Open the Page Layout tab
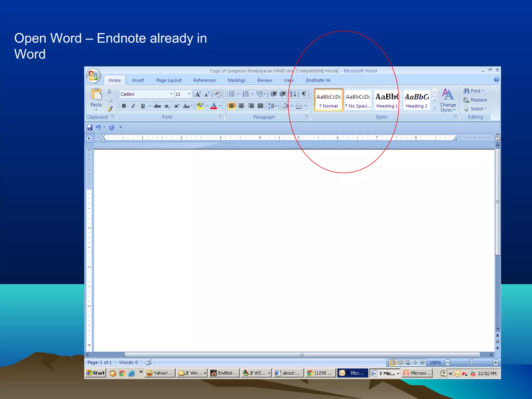 (169, 80)
